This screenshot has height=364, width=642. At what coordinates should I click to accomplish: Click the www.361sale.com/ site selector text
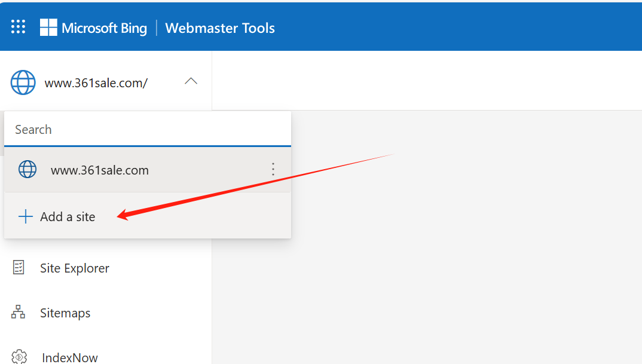(x=96, y=83)
